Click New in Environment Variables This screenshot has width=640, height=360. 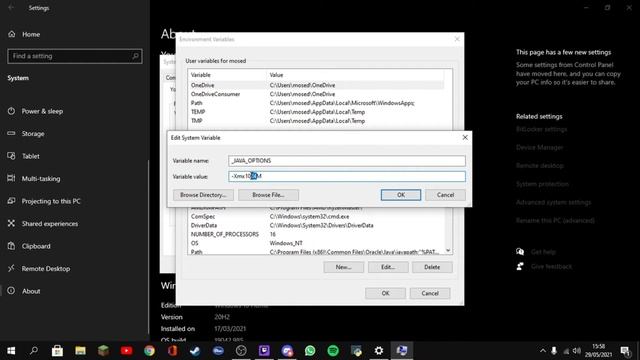coord(343,267)
